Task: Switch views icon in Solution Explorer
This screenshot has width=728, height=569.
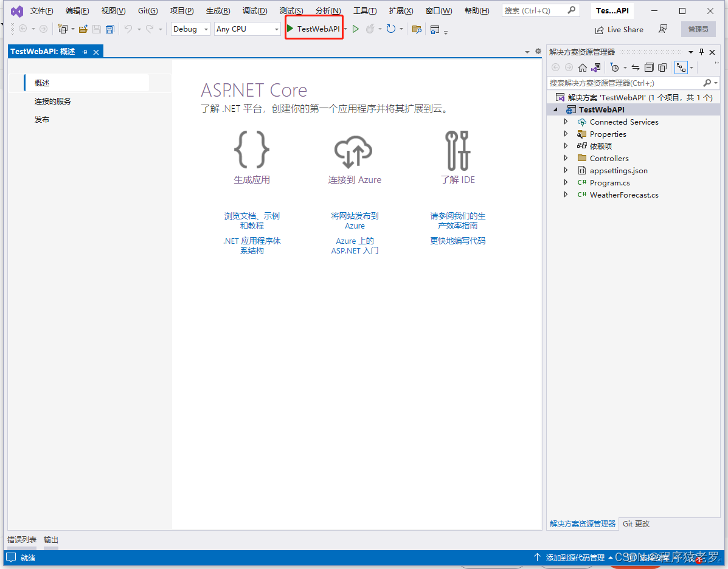Action: click(x=595, y=67)
